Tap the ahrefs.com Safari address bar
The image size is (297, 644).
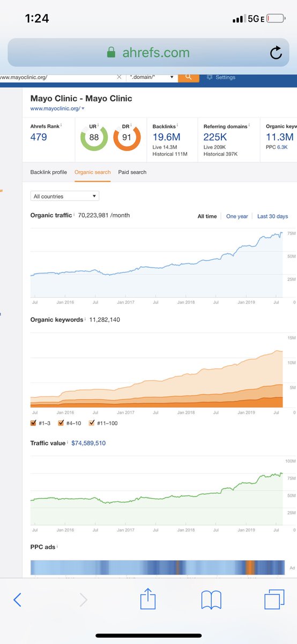click(148, 53)
